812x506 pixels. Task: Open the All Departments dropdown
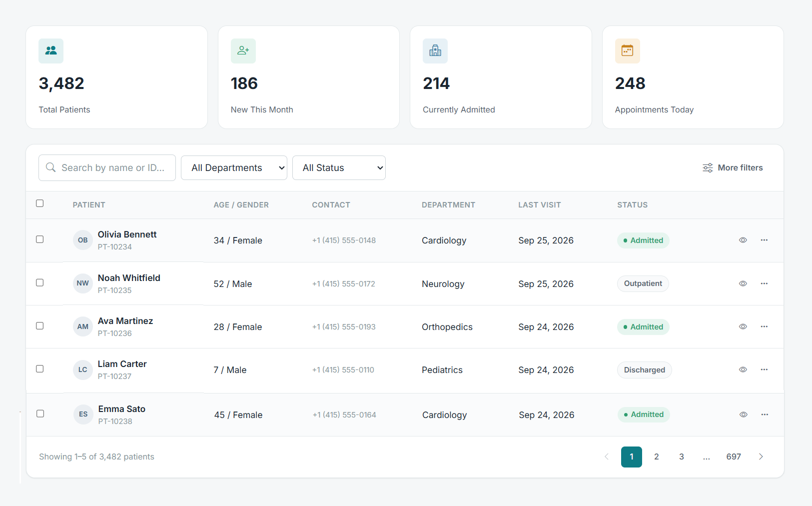tap(234, 167)
